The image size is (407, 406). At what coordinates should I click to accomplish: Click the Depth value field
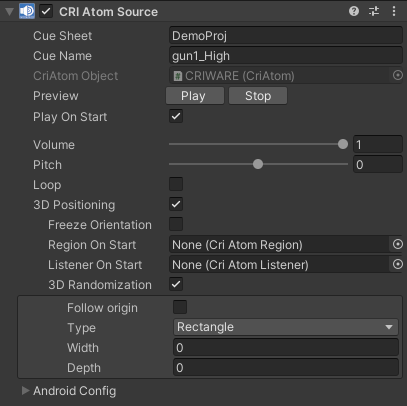point(286,368)
